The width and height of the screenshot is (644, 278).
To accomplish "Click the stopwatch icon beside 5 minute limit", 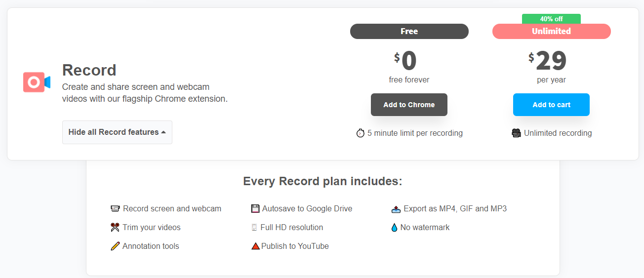I will click(360, 133).
